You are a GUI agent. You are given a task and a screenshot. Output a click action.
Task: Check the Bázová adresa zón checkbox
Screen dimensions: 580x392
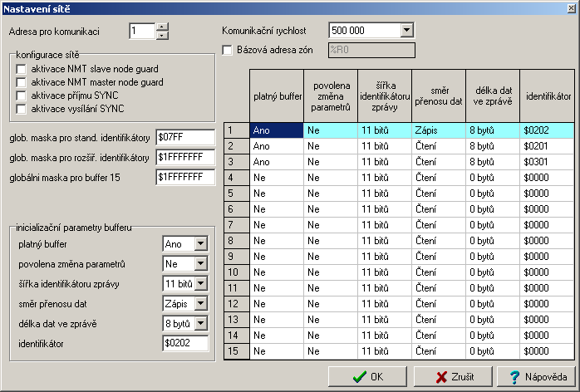[x=227, y=50]
